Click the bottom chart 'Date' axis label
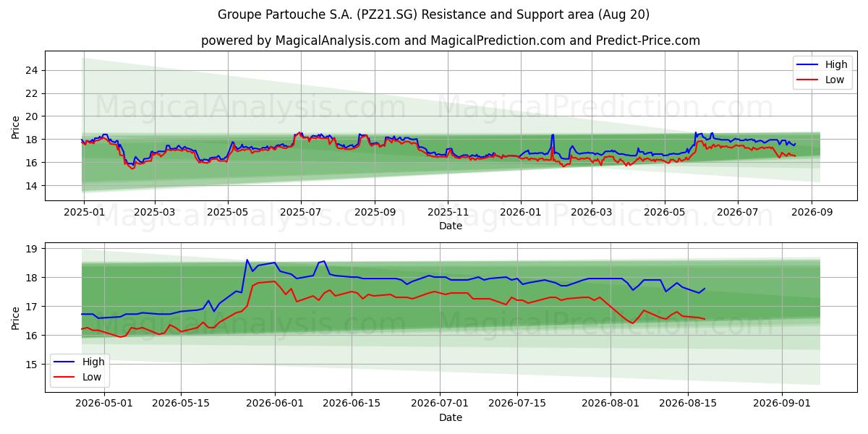 (451, 417)
